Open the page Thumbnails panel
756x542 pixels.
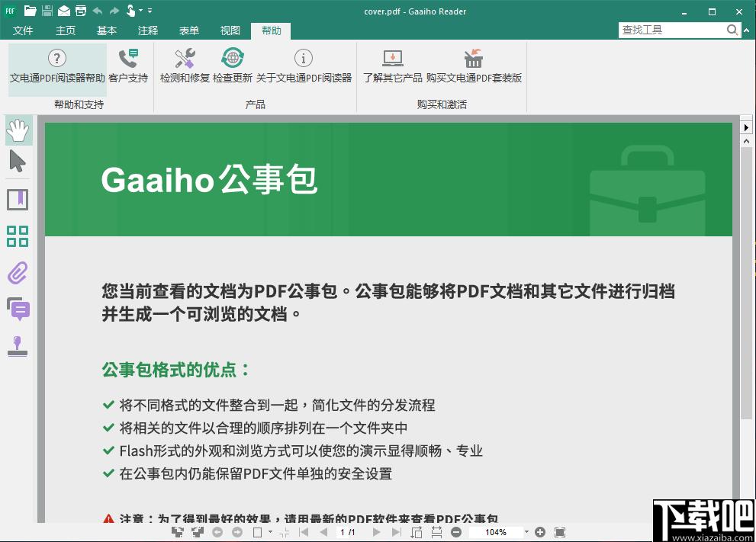click(x=18, y=236)
